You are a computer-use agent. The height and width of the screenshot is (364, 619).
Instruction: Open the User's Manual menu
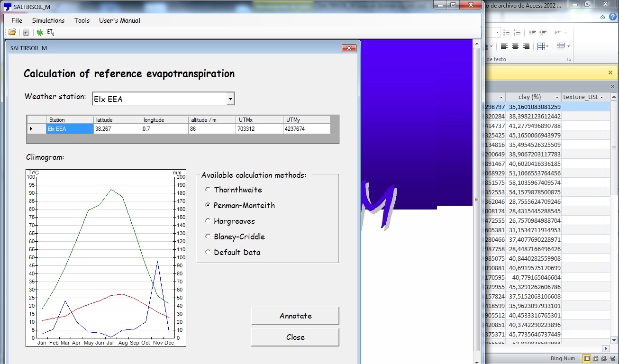(x=119, y=20)
